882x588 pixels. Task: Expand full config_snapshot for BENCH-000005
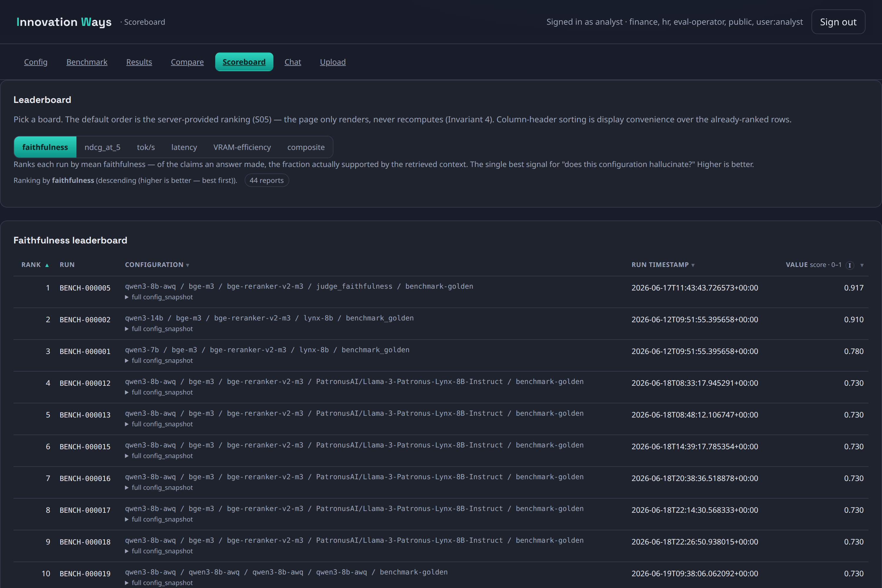click(159, 297)
